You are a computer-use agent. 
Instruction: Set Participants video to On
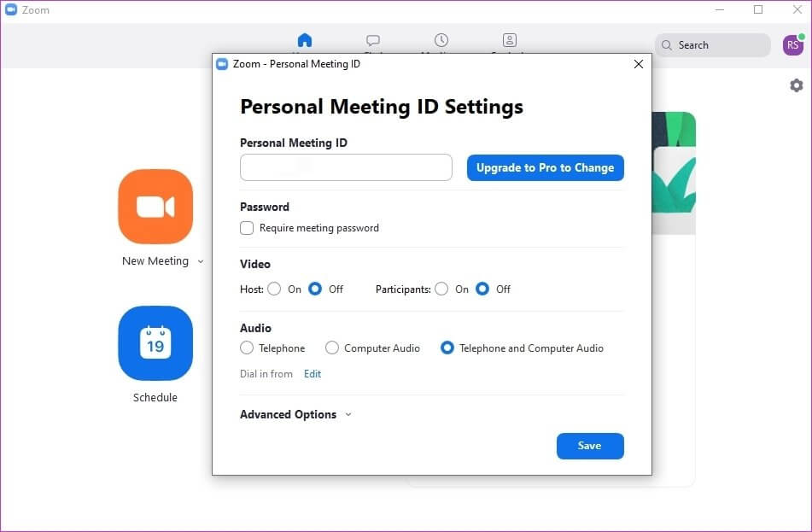441,289
